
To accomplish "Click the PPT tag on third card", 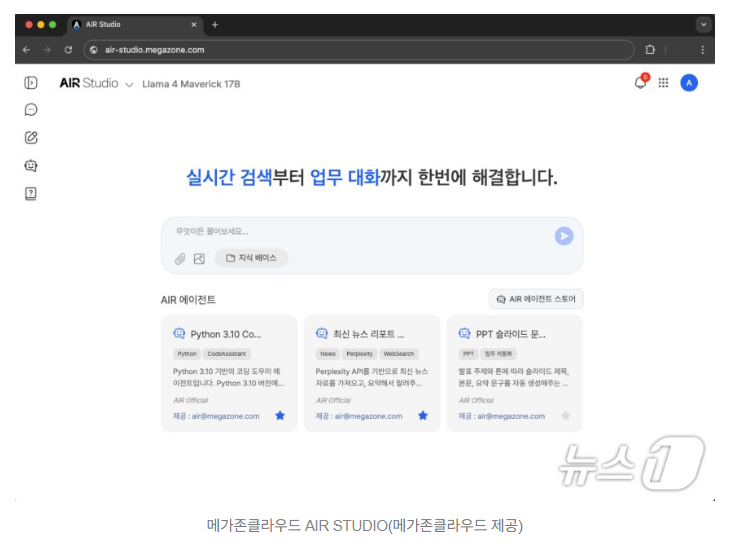I will [x=469, y=354].
